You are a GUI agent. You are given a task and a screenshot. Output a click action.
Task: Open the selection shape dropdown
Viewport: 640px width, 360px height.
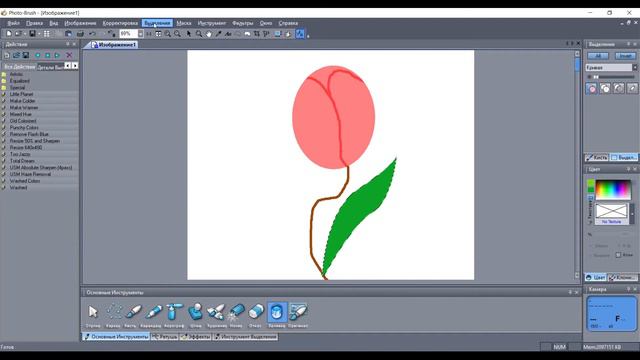(x=635, y=67)
